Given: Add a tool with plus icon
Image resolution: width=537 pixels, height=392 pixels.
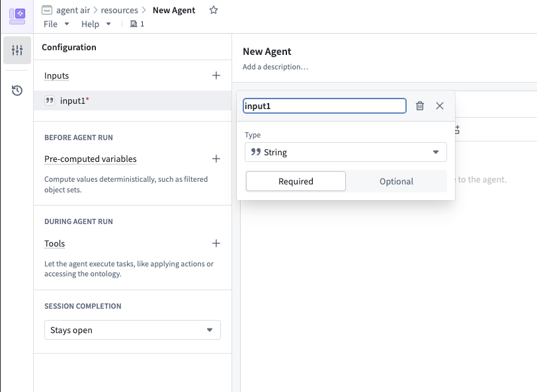Looking at the screenshot, I should (x=216, y=243).
